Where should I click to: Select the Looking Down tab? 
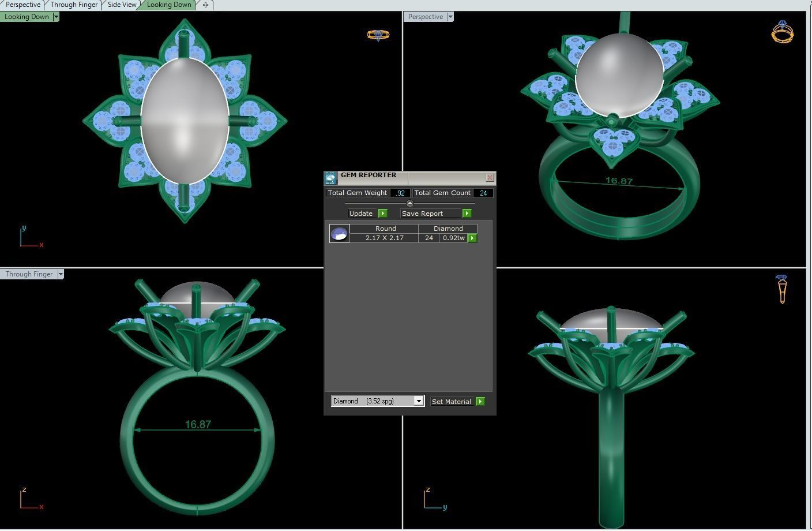168,5
